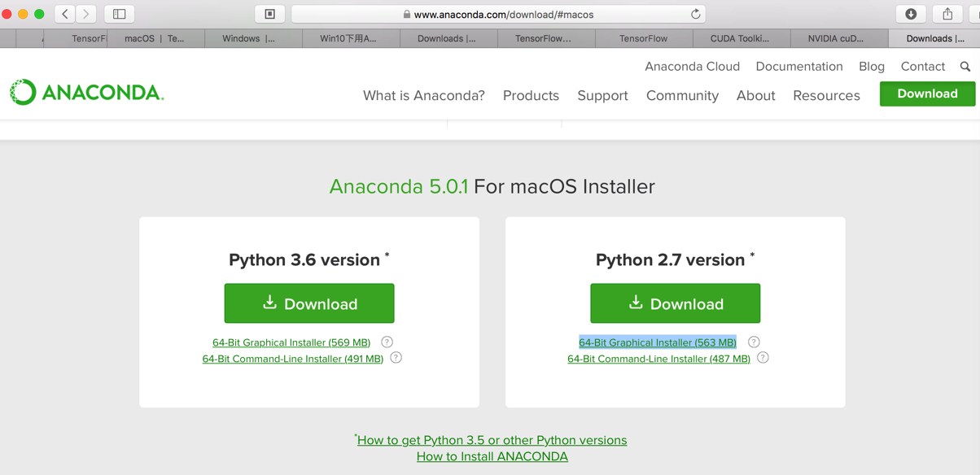Toggle the Safari sidebar button
Viewport: 980px width, 475px height.
pos(119,14)
